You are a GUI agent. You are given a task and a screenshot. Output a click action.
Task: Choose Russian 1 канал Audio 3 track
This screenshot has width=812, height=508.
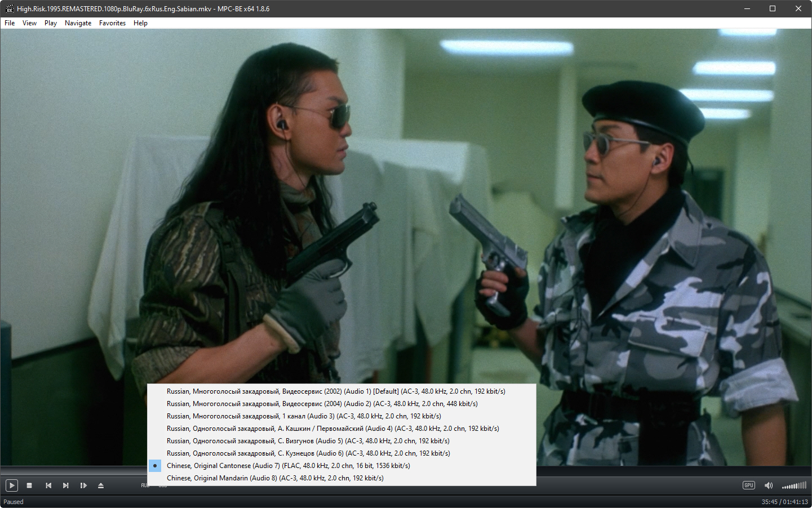point(341,416)
